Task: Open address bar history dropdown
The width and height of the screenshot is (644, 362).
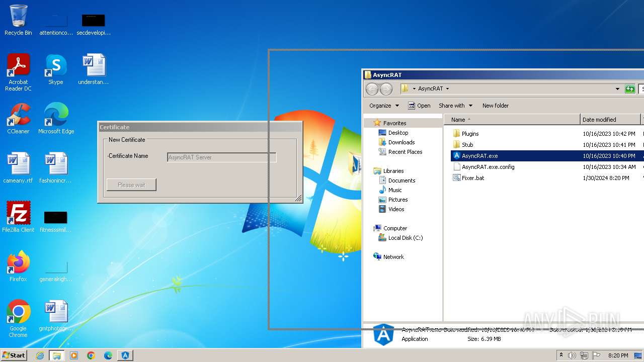Action: [x=617, y=89]
